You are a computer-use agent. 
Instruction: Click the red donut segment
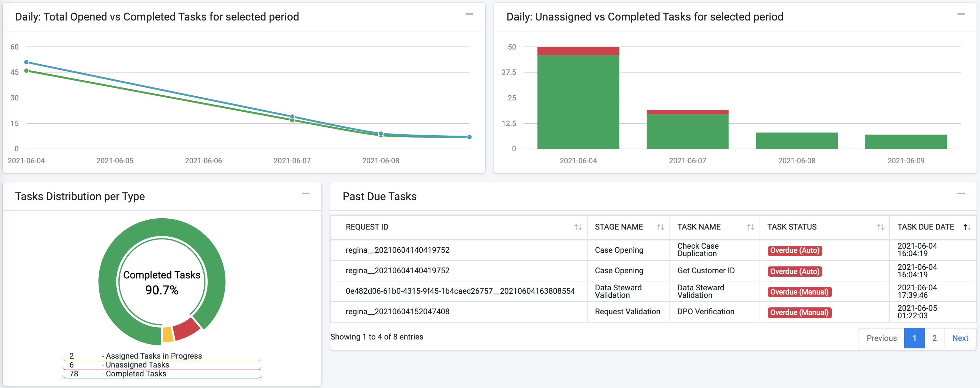[186, 329]
